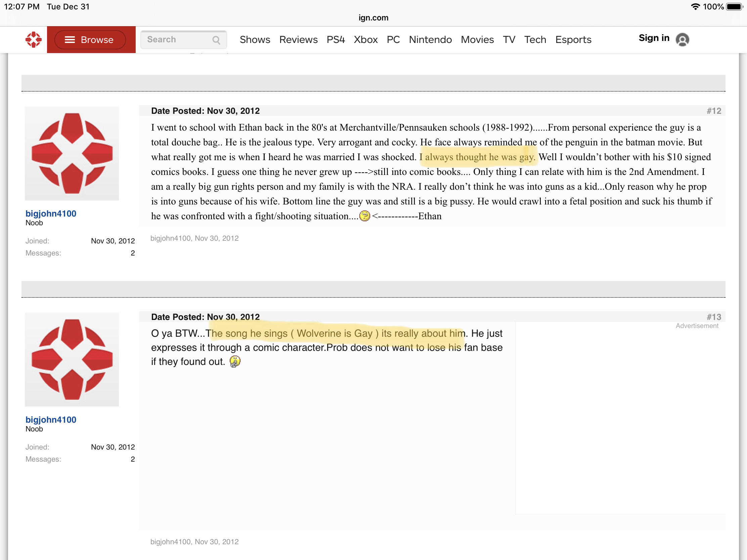Open the #12 post permalink

713,111
